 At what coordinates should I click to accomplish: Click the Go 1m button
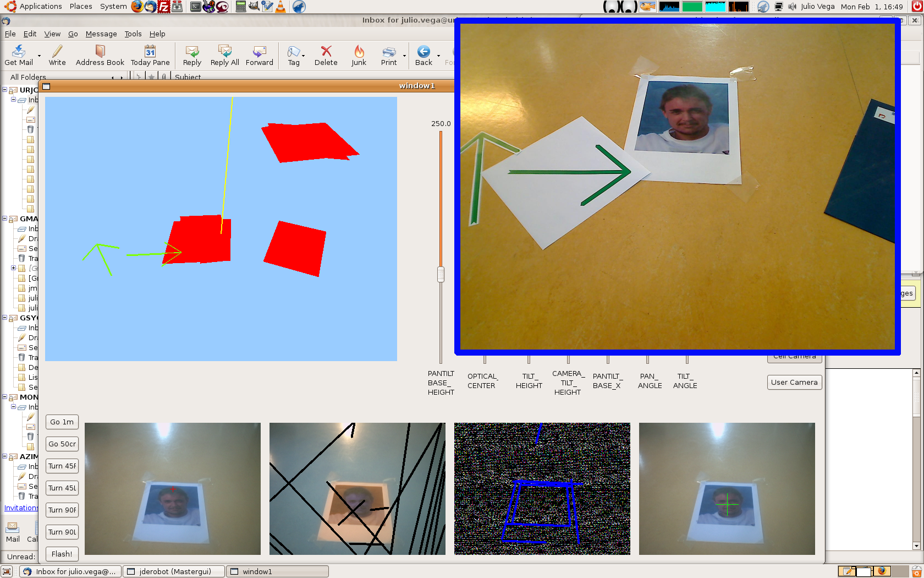coord(62,422)
